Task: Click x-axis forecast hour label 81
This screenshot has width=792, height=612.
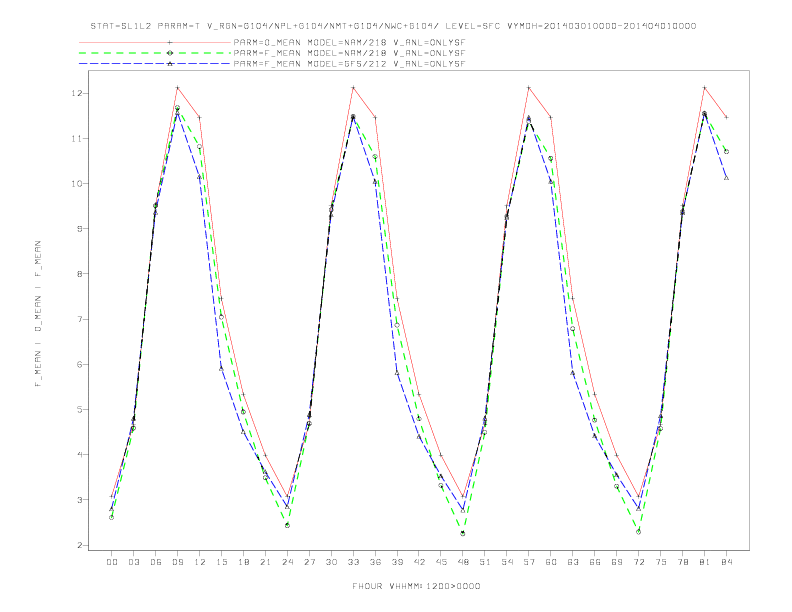Action: pyautogui.click(x=705, y=562)
